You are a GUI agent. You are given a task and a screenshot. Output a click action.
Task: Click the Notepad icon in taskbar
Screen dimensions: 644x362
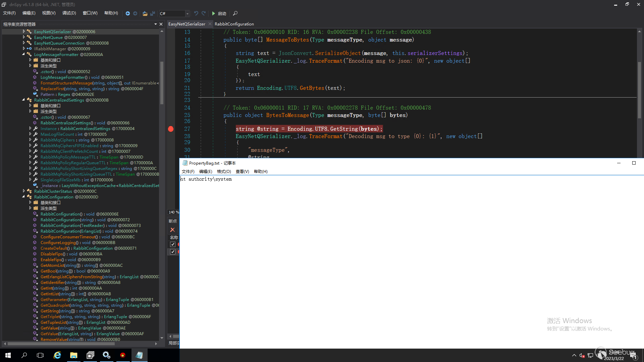click(x=139, y=355)
